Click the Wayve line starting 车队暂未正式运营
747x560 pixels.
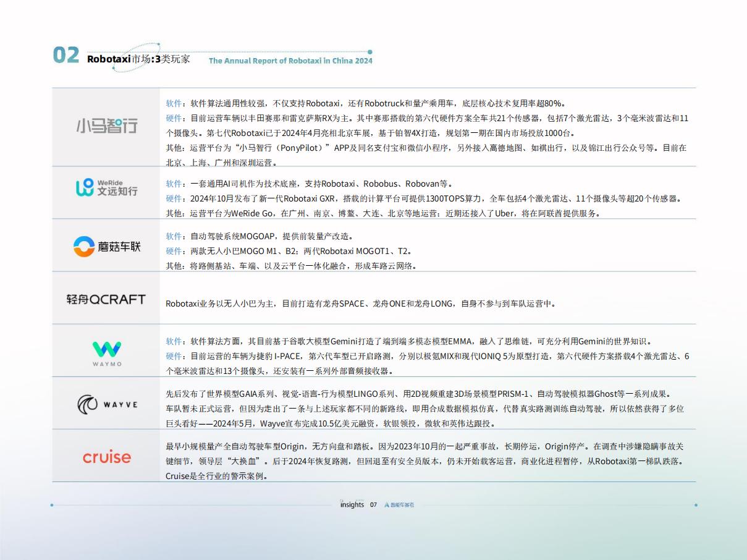click(x=425, y=409)
